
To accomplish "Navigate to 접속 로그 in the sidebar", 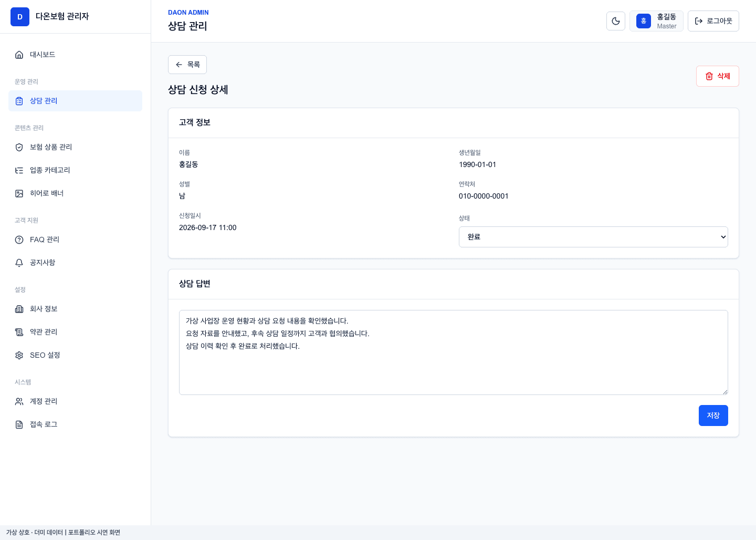I will pyautogui.click(x=75, y=424).
